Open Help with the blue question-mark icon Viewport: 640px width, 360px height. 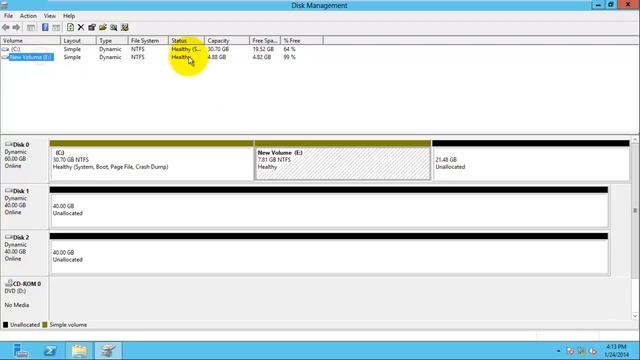click(x=45, y=27)
